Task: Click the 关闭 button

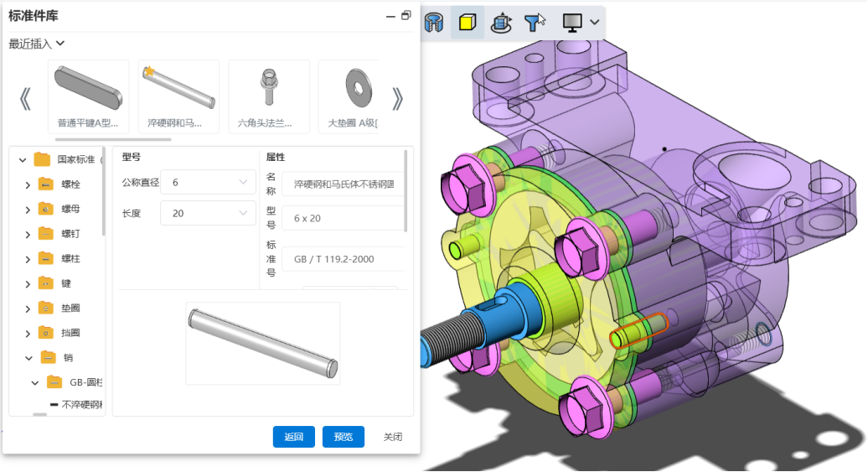Action: coord(393,437)
